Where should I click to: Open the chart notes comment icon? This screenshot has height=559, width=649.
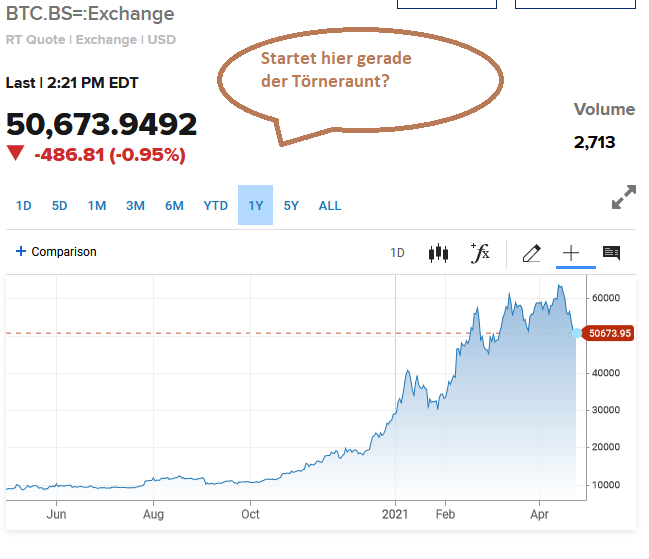click(611, 253)
